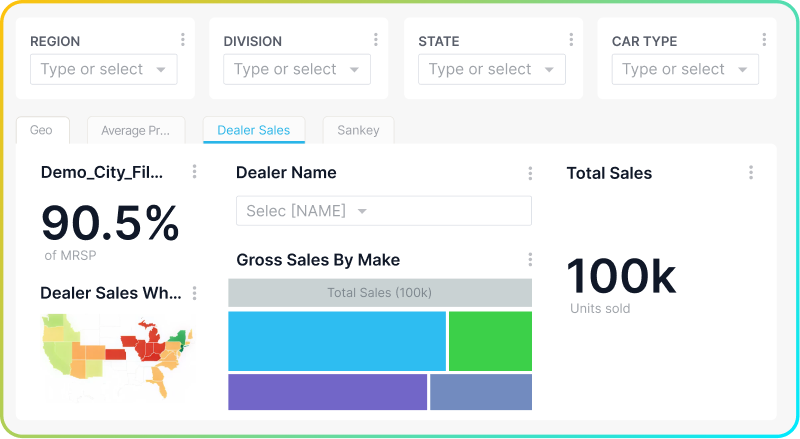Click the 'Units sold' caption
This screenshot has height=439, width=800.
click(x=600, y=308)
